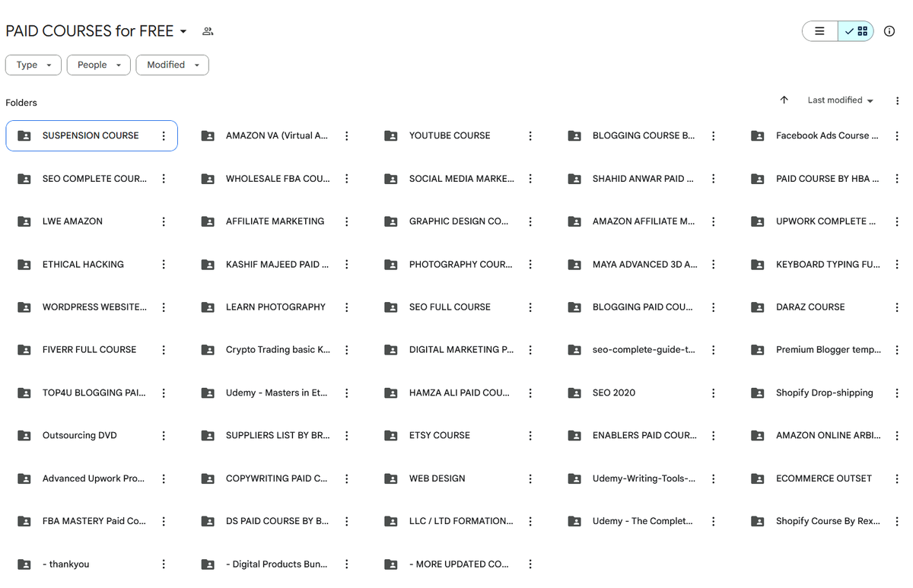
Task: Select the LEARN PHOTOGRAPHY folder
Action: point(275,307)
